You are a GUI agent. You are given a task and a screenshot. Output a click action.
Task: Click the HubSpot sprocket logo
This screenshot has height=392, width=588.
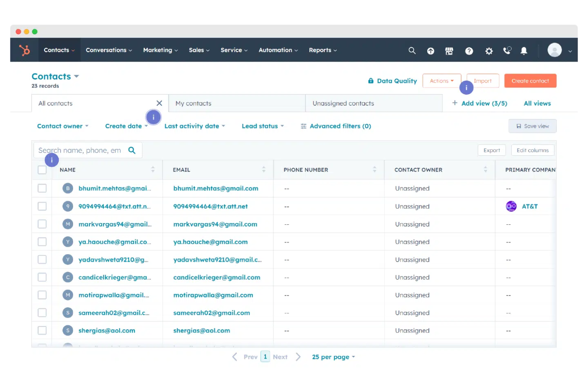[x=25, y=50]
